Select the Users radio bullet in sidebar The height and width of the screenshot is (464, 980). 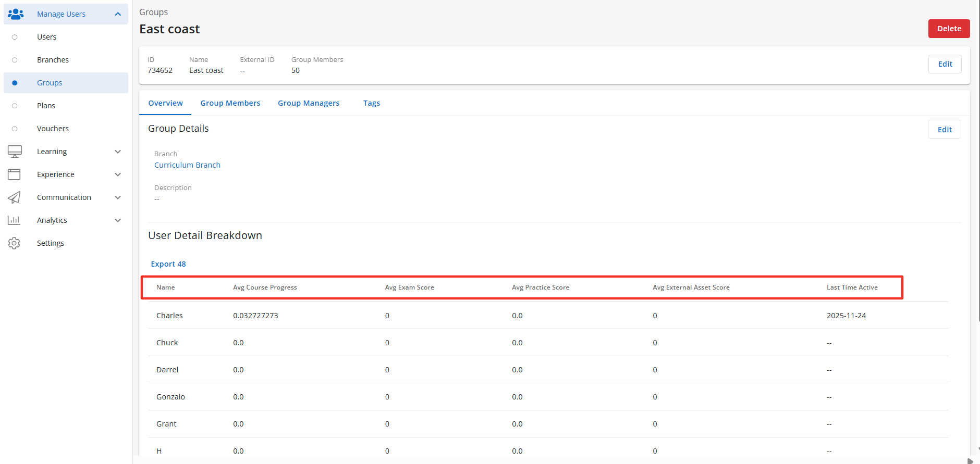click(15, 37)
